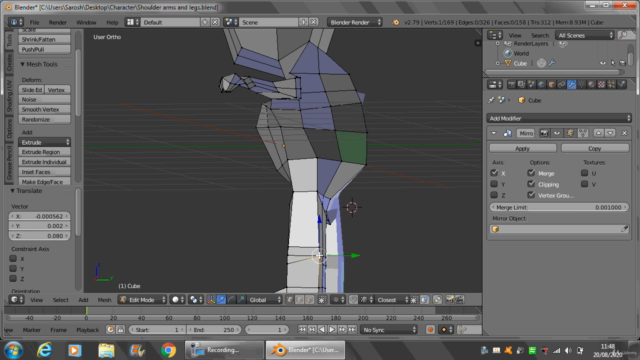Toggle Cube selectability cursor in outliner
This screenshot has width=640, height=360.
613,63
